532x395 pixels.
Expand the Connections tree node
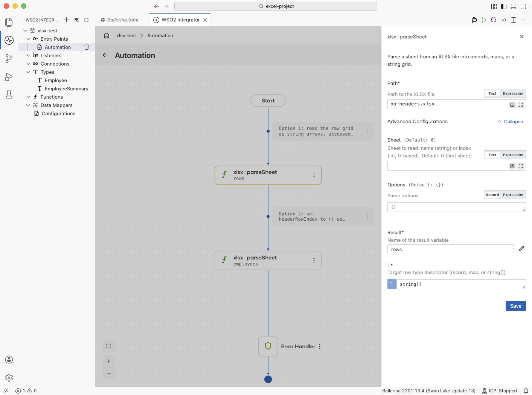pos(28,64)
